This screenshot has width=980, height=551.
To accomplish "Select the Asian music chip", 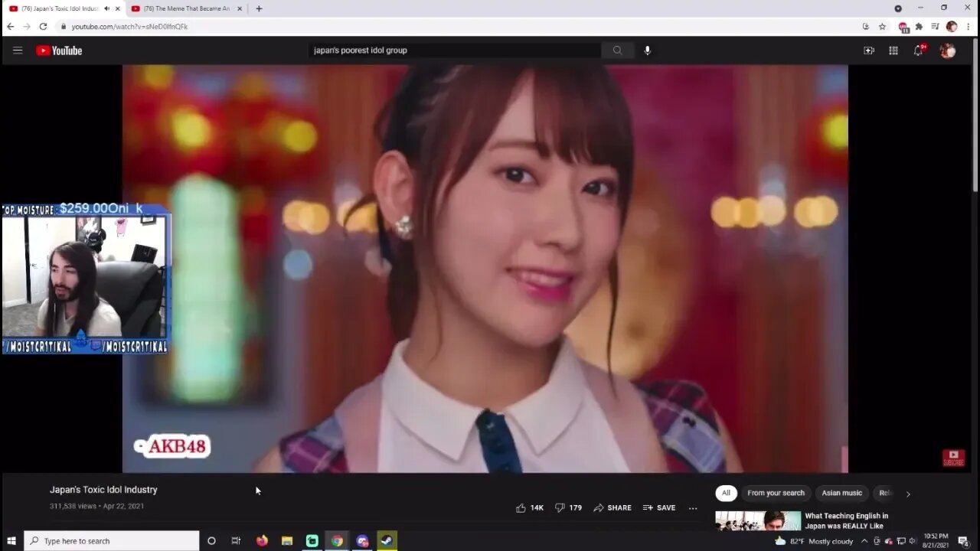I will [x=841, y=493].
